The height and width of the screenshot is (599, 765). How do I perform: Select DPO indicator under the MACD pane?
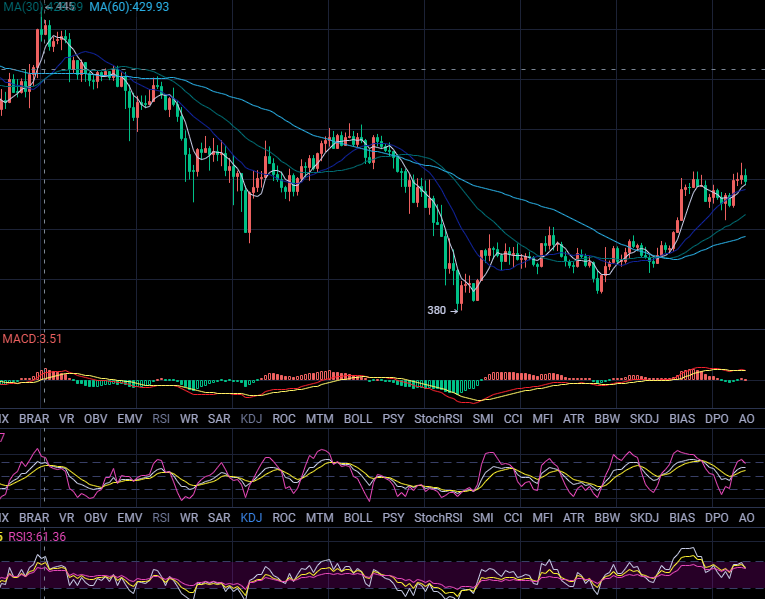coord(717,419)
